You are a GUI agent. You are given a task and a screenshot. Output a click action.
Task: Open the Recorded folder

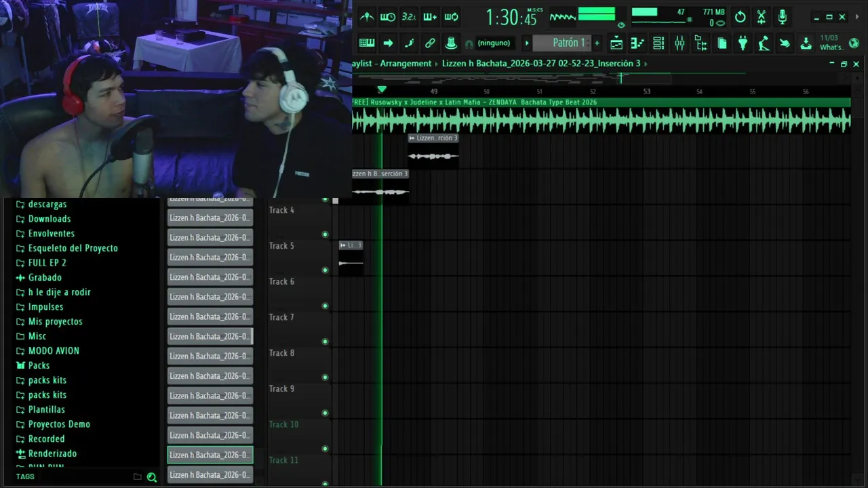[40, 439]
